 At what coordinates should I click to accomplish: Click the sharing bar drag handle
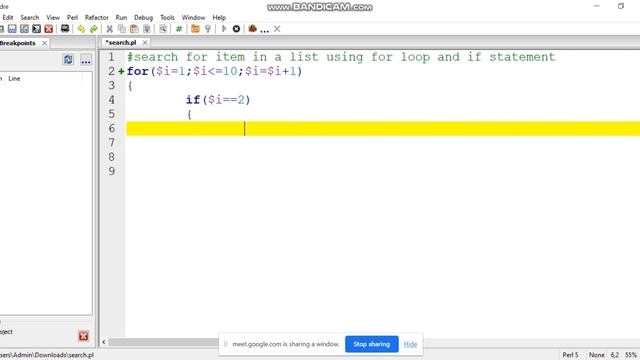coord(226,344)
